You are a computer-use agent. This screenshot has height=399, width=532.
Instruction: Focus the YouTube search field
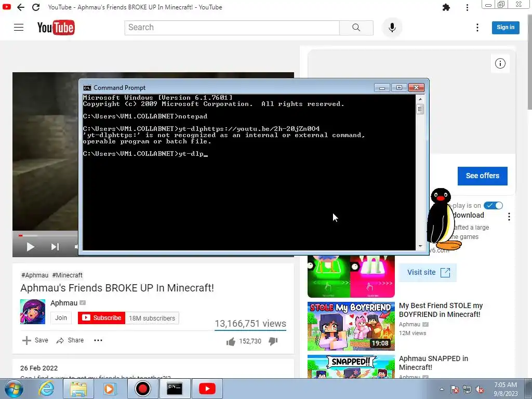232,28
